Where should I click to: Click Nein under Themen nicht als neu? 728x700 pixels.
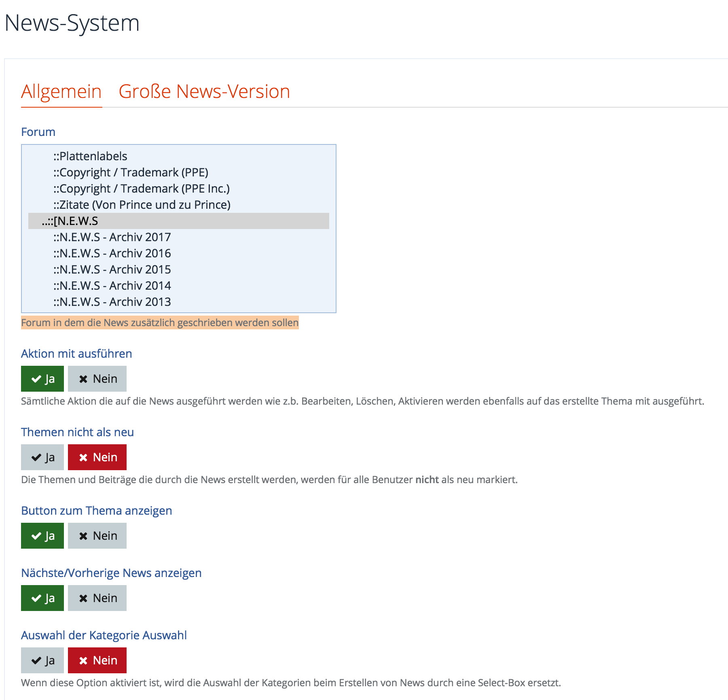tap(97, 457)
